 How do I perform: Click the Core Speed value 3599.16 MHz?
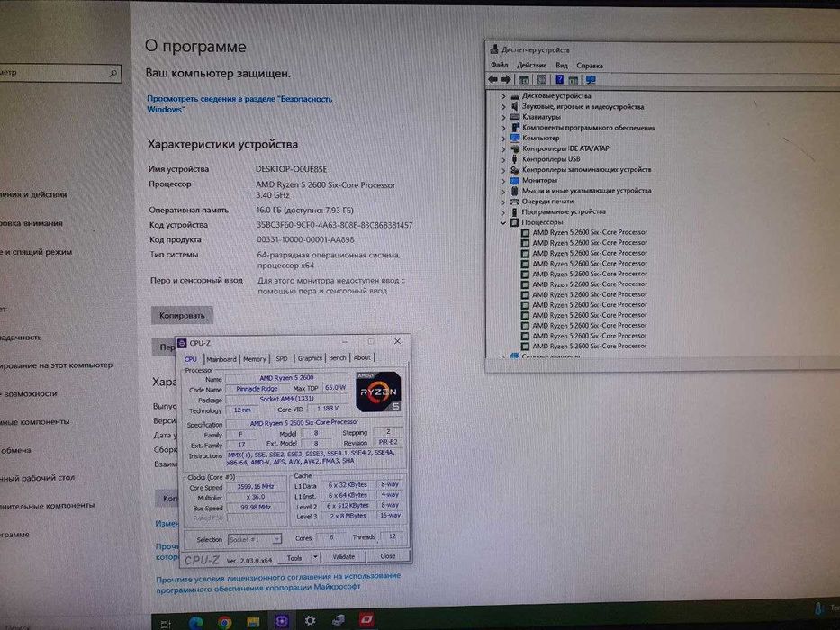click(256, 486)
